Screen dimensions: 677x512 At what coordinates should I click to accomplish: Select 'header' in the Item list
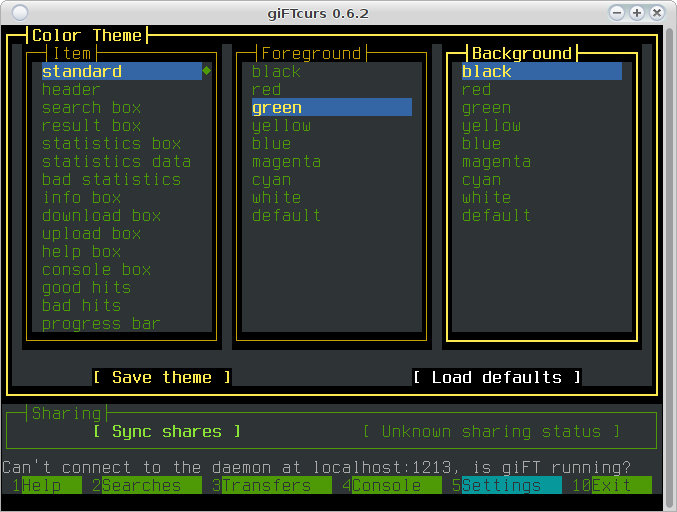click(x=71, y=89)
